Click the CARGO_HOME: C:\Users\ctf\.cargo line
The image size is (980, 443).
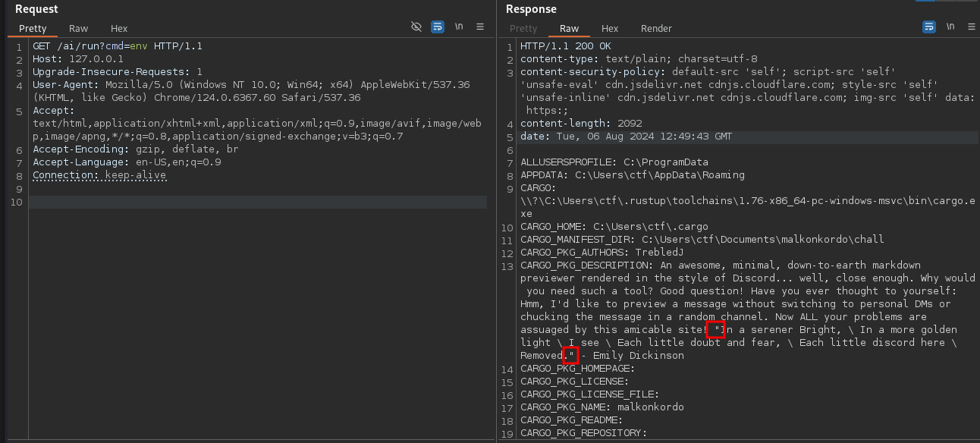point(614,227)
